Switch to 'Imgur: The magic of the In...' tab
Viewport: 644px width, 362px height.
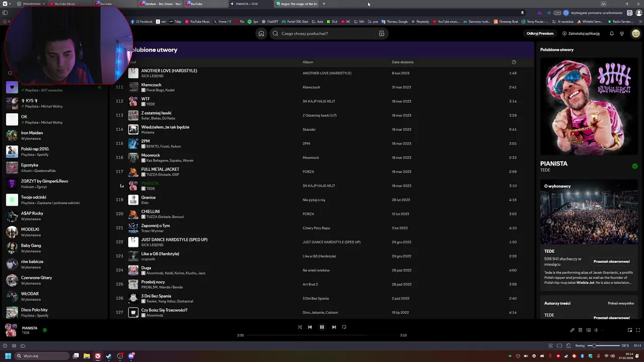pos(297,4)
